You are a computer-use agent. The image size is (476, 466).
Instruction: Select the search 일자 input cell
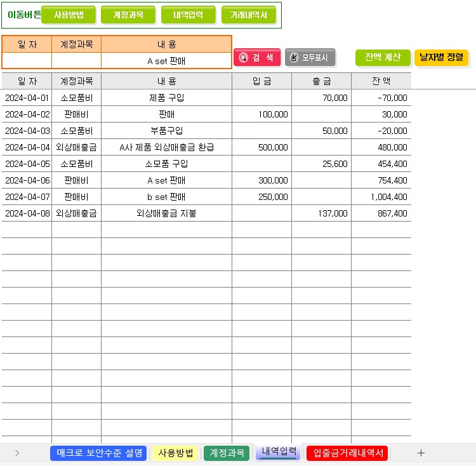pyautogui.click(x=27, y=61)
